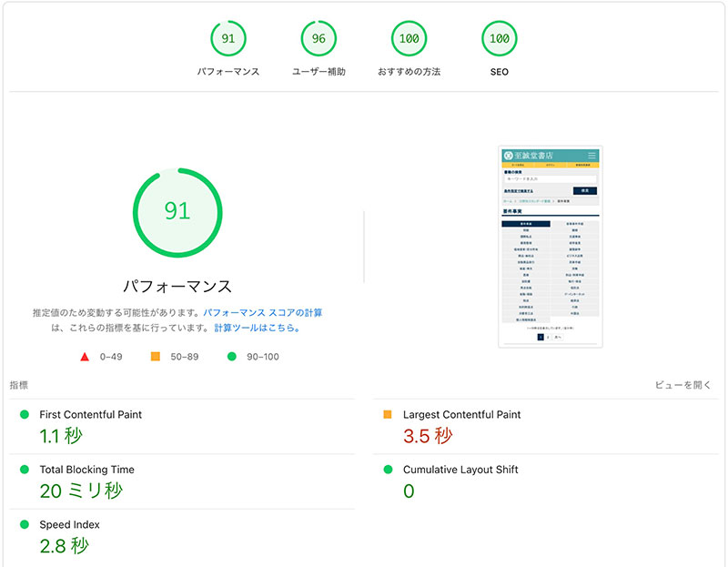This screenshot has height=567, width=728.
Task: Click the ユーザー補助 category label
Action: pos(318,72)
